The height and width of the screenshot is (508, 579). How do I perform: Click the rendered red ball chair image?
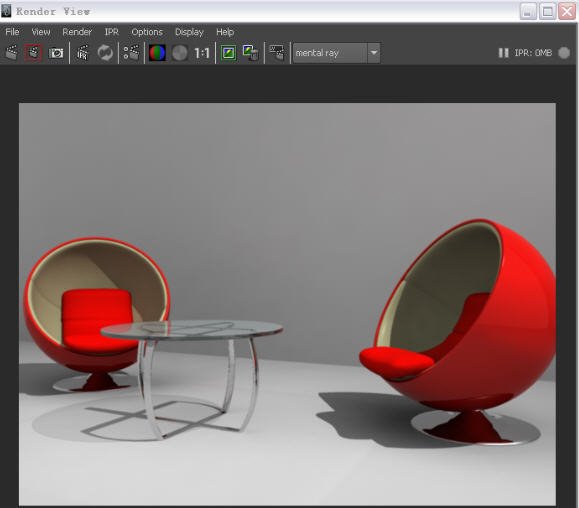(x=287, y=304)
